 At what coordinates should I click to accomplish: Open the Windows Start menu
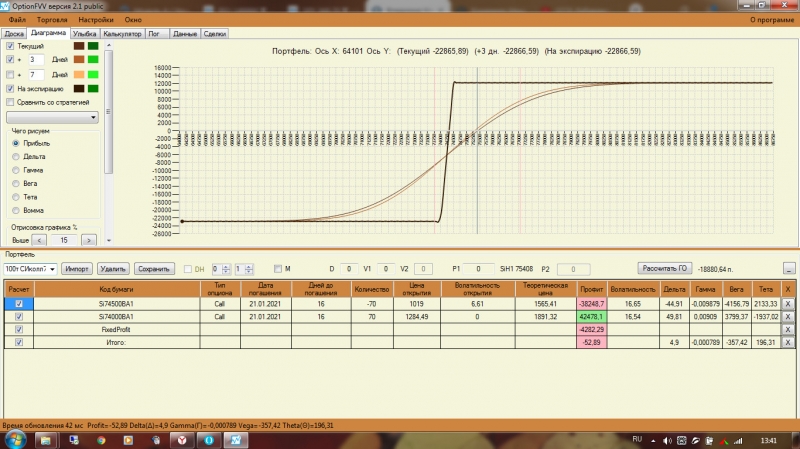pyautogui.click(x=14, y=440)
